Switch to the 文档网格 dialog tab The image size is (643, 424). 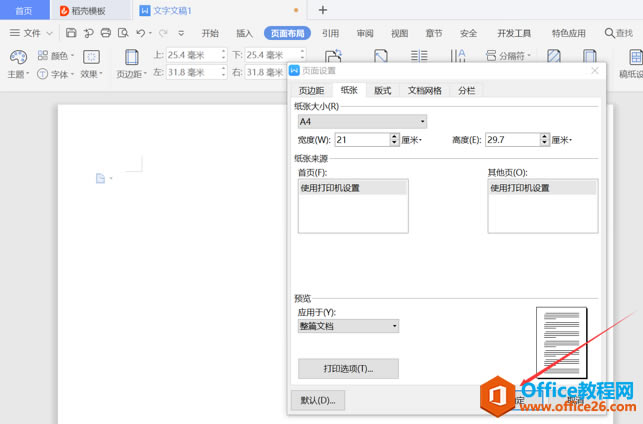(x=424, y=90)
